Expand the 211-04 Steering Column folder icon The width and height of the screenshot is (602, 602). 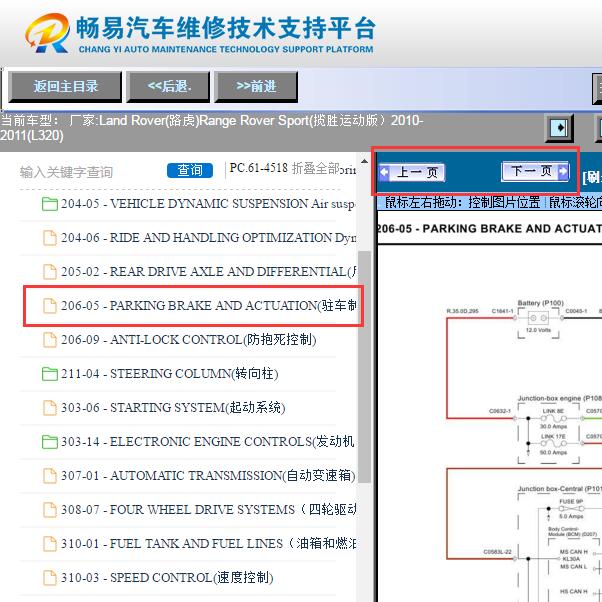(x=50, y=374)
